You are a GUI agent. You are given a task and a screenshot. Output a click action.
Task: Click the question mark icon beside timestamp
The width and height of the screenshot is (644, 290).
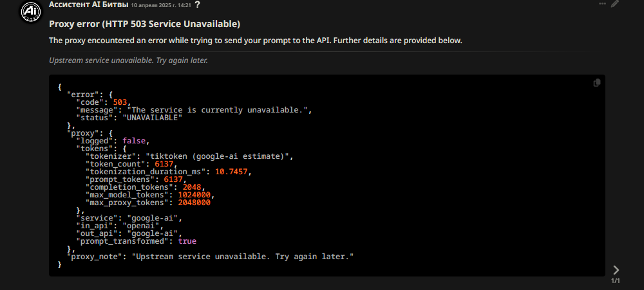click(198, 5)
